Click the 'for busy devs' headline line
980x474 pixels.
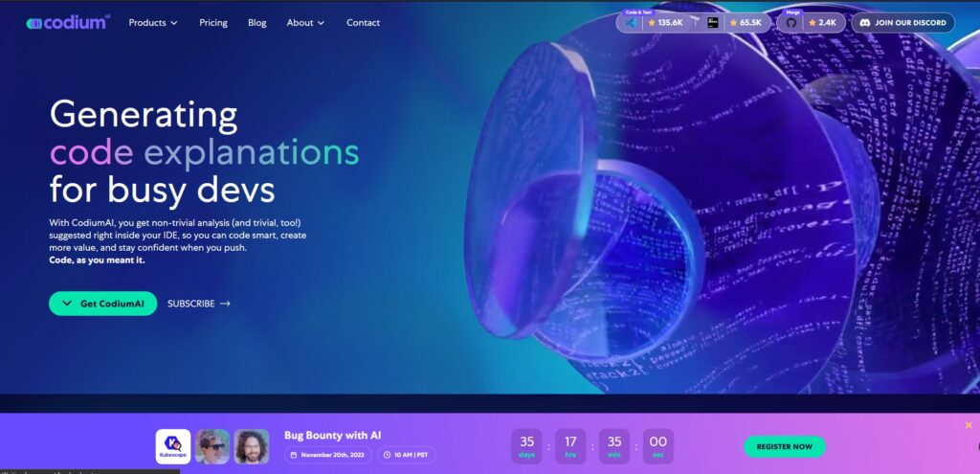pyautogui.click(x=163, y=190)
